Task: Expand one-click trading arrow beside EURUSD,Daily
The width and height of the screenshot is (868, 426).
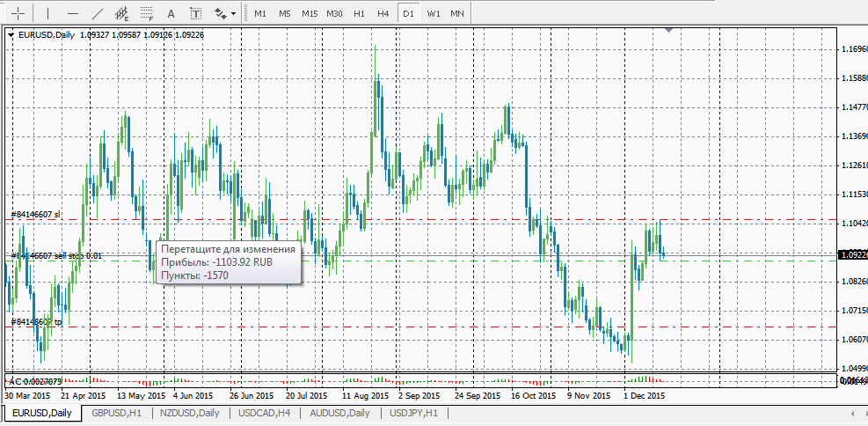Action: click(12, 35)
